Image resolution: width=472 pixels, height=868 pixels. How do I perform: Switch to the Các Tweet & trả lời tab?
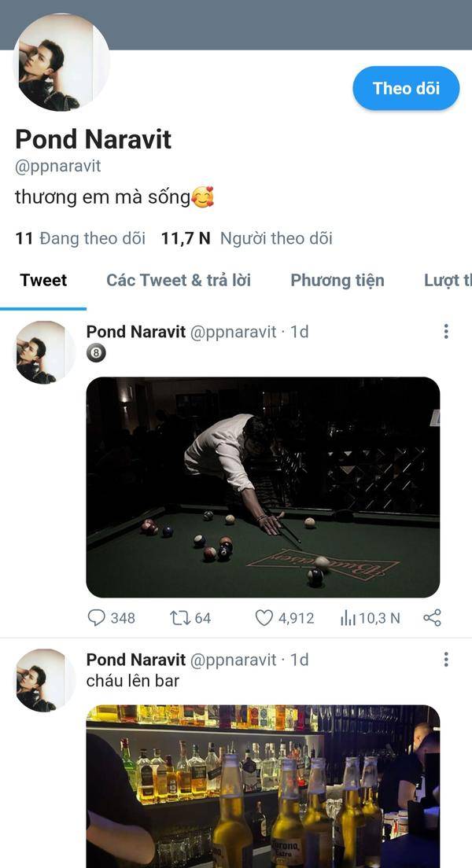click(179, 280)
